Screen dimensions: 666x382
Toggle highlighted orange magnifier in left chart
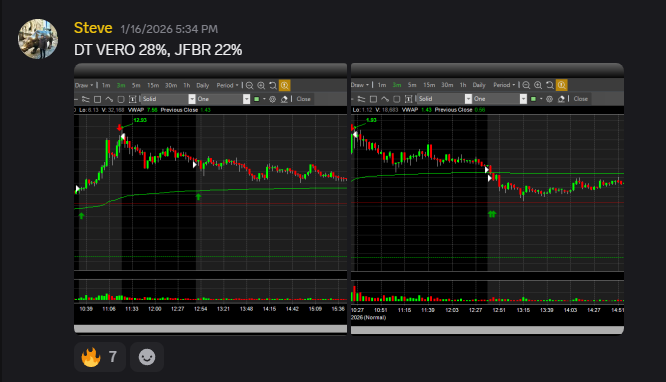coord(285,85)
